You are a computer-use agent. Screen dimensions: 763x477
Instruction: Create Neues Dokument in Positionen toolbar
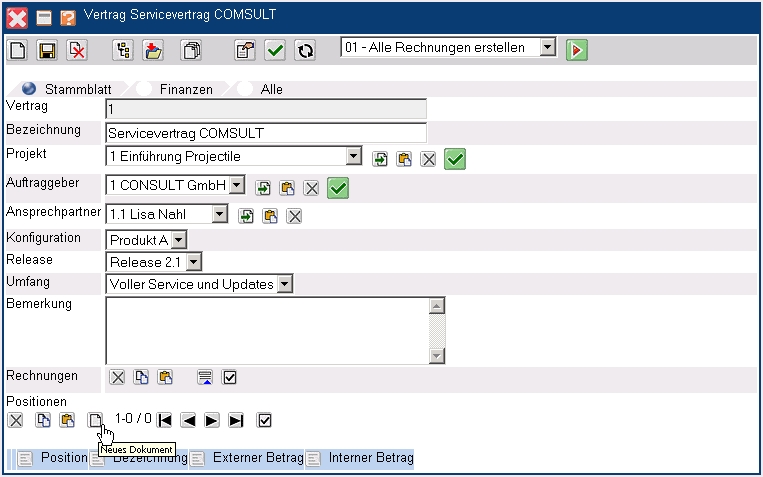click(x=95, y=420)
